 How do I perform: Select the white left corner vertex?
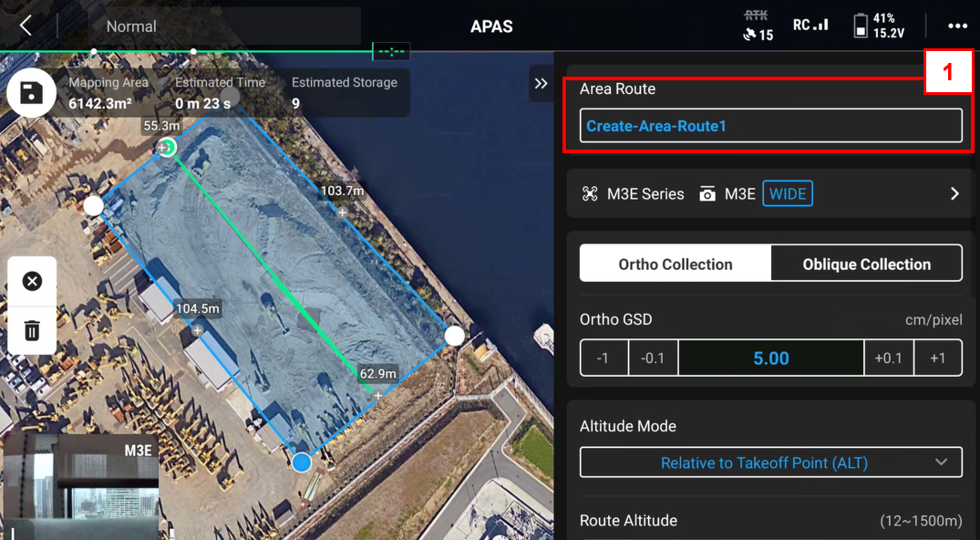(93, 205)
